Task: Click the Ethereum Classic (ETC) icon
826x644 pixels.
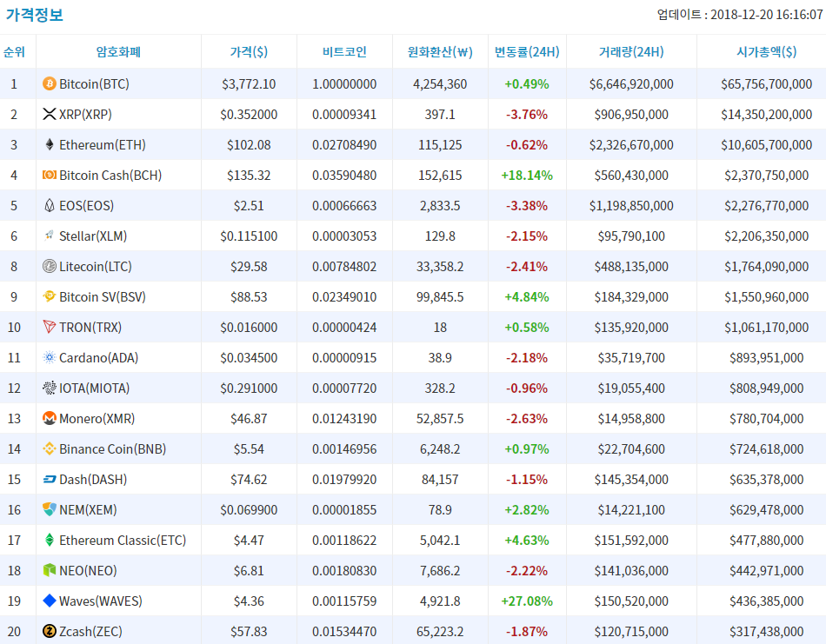Action: [x=49, y=541]
